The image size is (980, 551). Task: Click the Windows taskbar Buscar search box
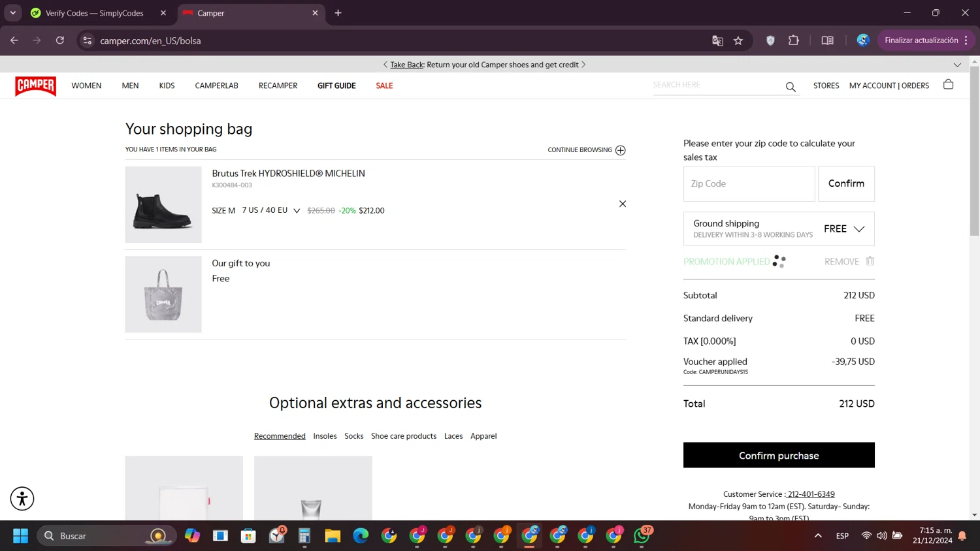pos(106,536)
